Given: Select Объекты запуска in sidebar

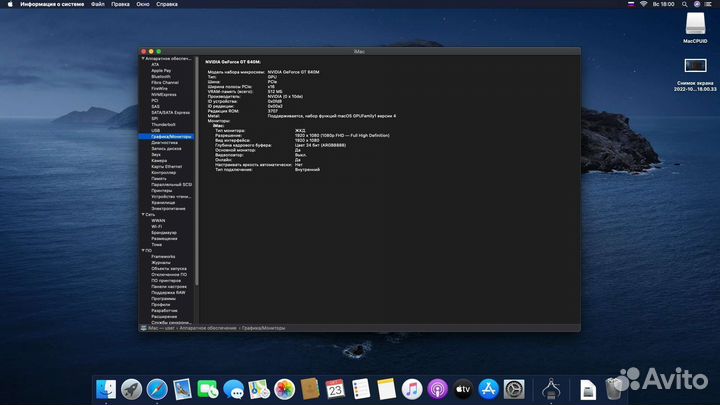Looking at the screenshot, I should click(x=169, y=269).
